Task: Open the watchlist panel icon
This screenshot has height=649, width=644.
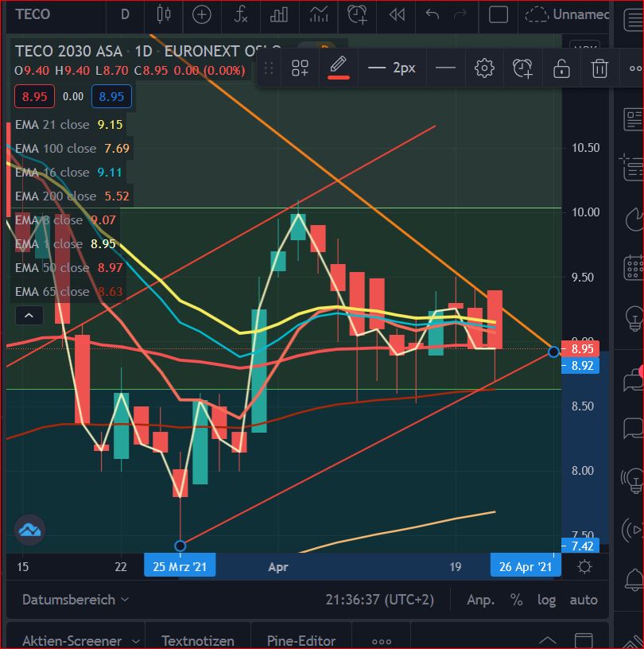Action: [633, 19]
